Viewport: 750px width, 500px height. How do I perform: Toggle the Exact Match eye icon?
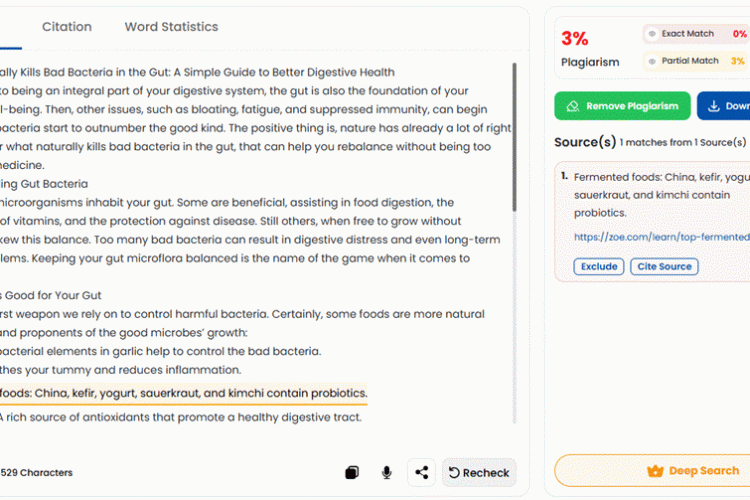[652, 34]
